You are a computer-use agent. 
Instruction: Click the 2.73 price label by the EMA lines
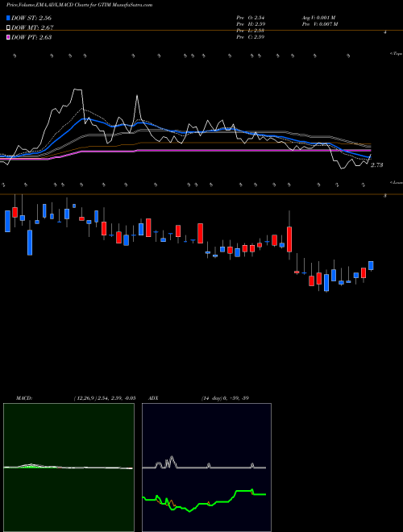point(376,165)
